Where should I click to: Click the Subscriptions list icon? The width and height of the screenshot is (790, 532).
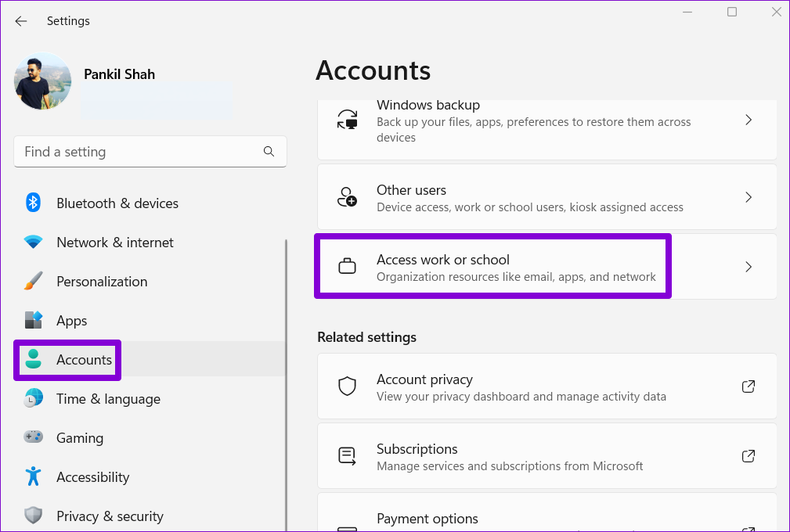(x=347, y=456)
